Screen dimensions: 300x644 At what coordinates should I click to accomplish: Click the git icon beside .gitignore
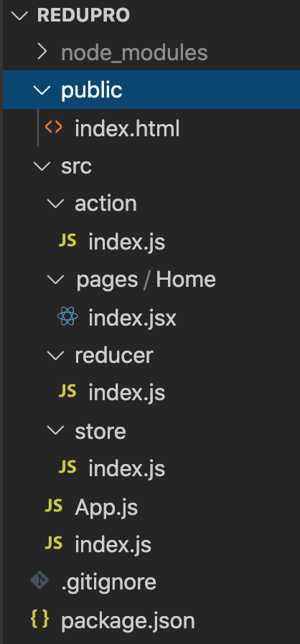(40, 581)
